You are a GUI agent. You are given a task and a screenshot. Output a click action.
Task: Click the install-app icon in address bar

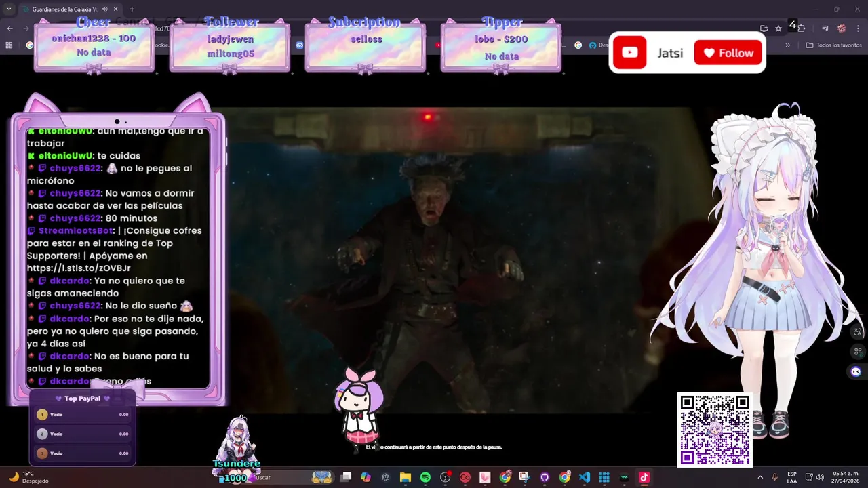[764, 28]
